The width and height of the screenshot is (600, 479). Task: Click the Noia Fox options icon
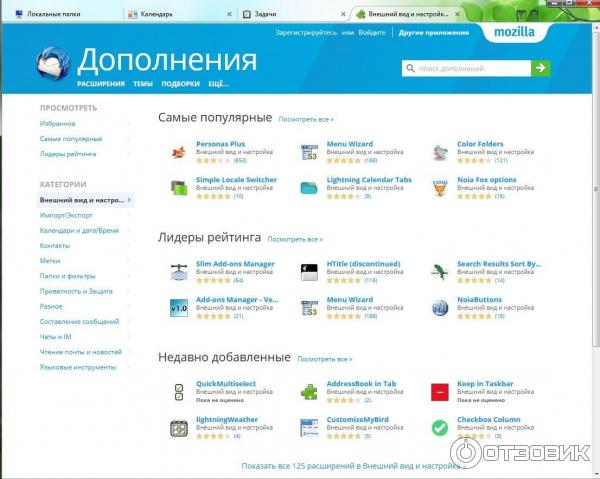pyautogui.click(x=440, y=188)
